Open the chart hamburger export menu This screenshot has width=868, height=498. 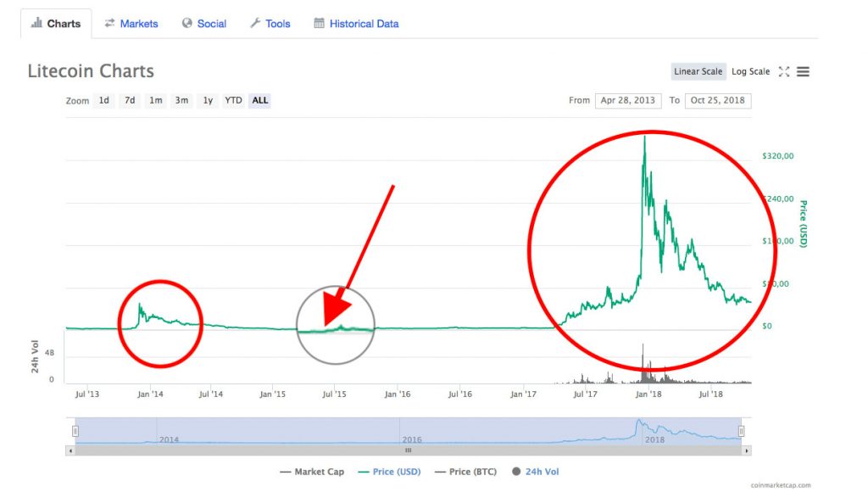[804, 71]
